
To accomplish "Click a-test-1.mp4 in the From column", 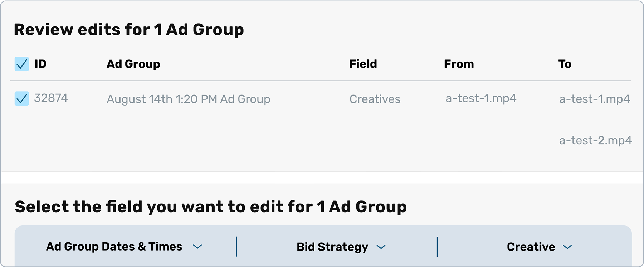I will point(481,98).
